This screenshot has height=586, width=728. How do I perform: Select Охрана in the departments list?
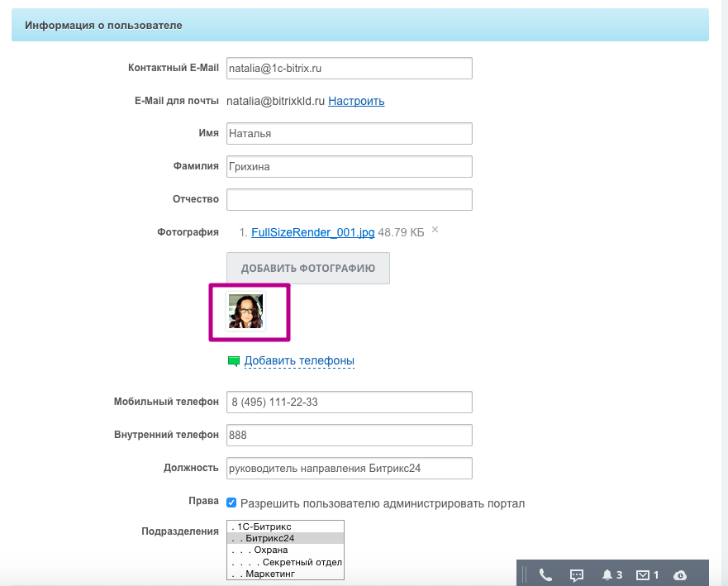coord(286,550)
